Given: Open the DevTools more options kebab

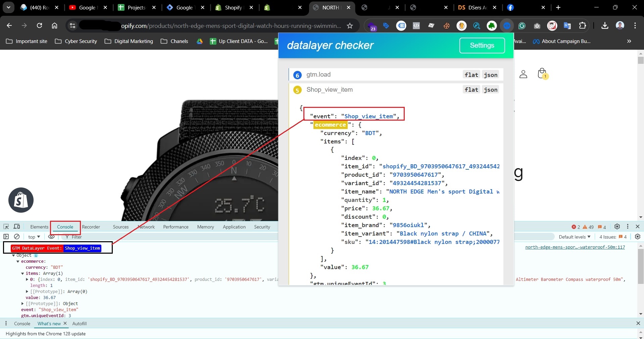Looking at the screenshot, I should point(628,226).
